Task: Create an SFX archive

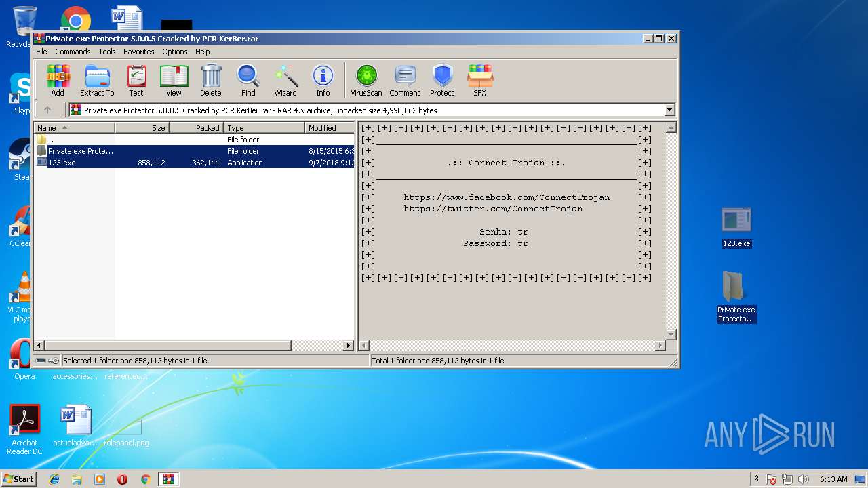Action: [x=479, y=81]
